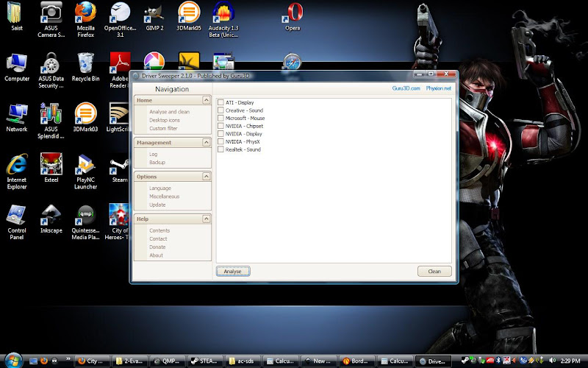Viewport: 588px width, 368px height.
Task: Switch to the STEA... taskbar button
Action: [205, 361]
